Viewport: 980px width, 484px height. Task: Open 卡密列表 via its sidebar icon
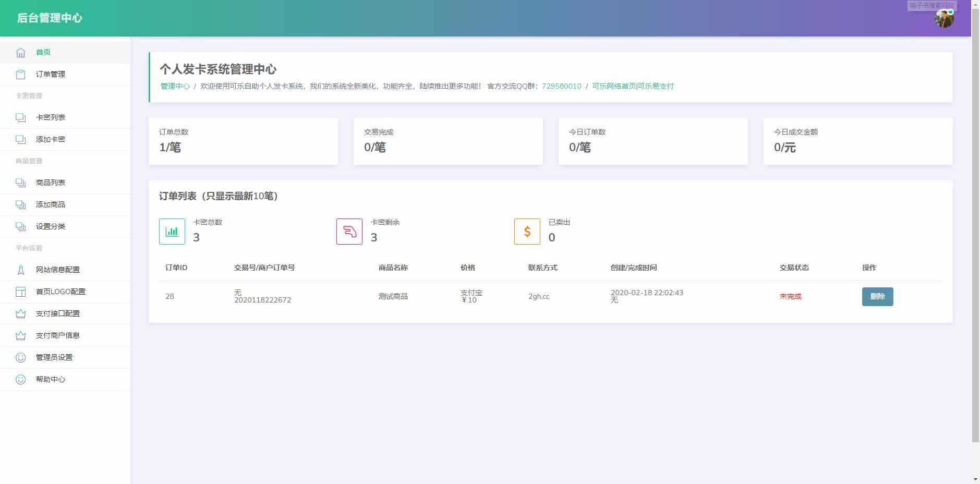[x=20, y=117]
